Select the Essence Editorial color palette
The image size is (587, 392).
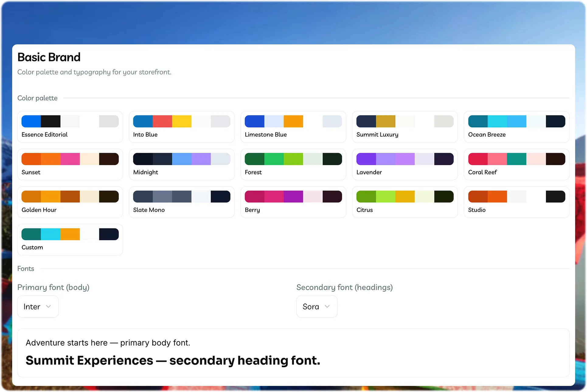(70, 127)
